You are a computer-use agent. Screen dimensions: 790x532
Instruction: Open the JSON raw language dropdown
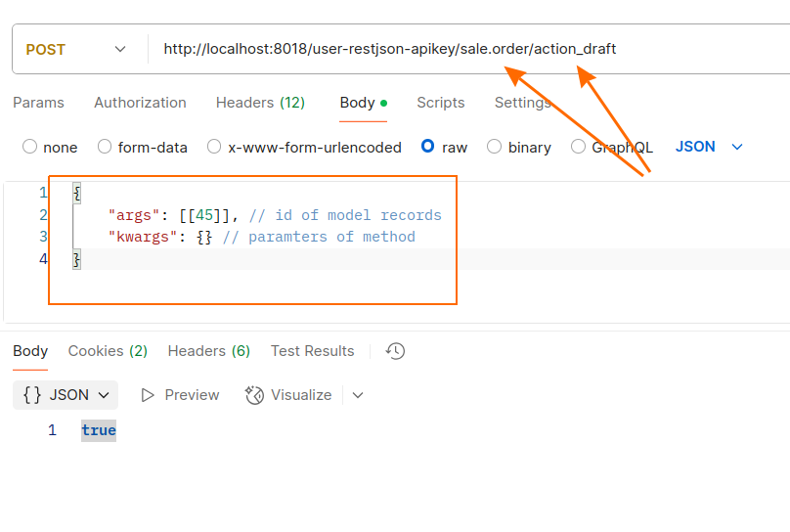[x=709, y=147]
